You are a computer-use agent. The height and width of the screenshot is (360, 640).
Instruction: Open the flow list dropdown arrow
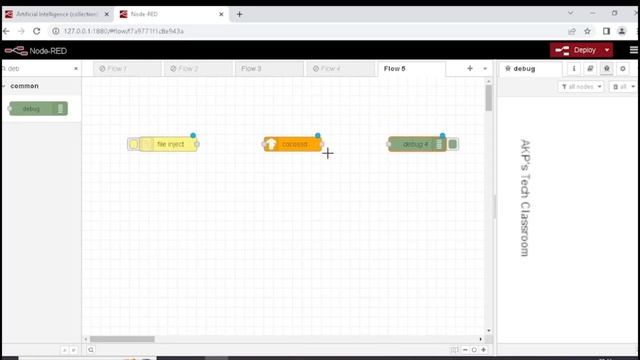[x=485, y=69]
